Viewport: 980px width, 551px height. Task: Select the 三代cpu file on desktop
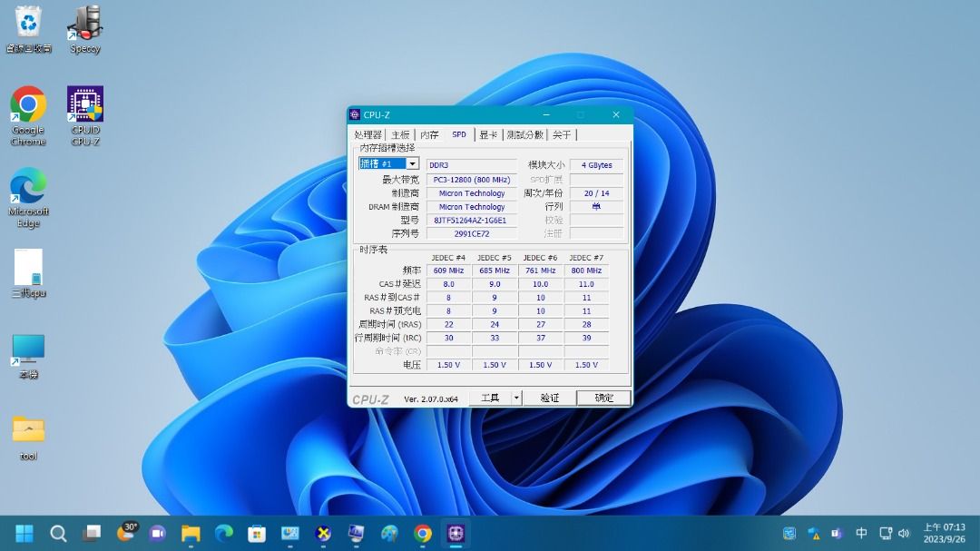coord(28,273)
